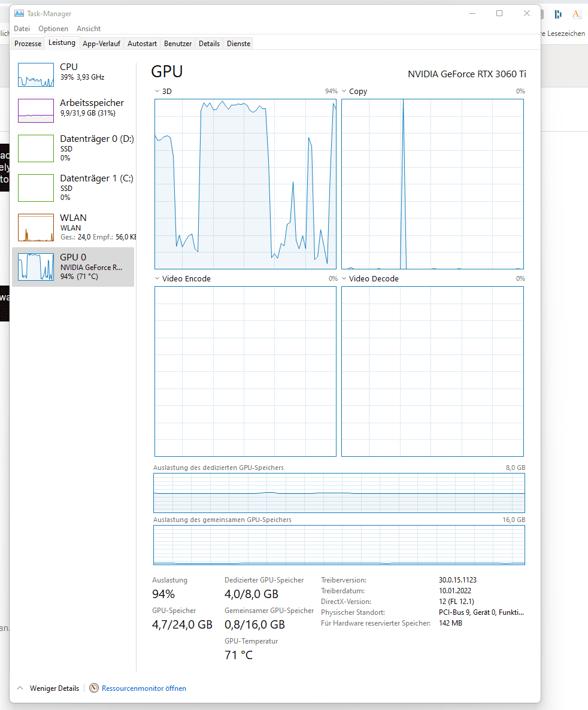Viewport: 588px width, 710px height.
Task: Open the Video Decode graph dropdown
Action: (344, 278)
